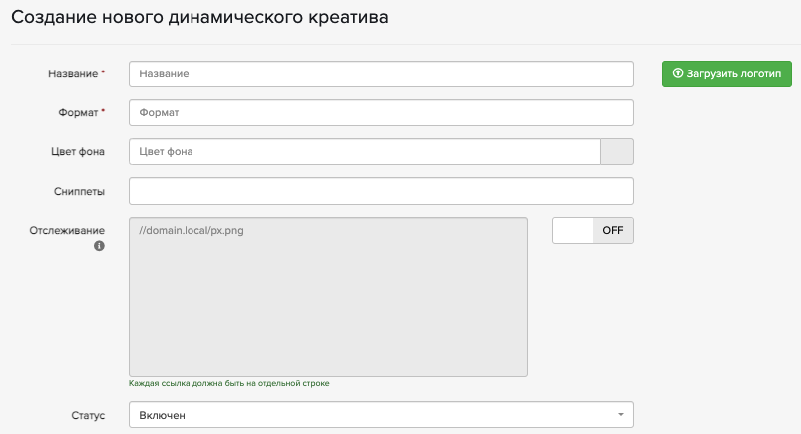801x434 pixels.
Task: Click the Отслеживание label
Action: 67,230
